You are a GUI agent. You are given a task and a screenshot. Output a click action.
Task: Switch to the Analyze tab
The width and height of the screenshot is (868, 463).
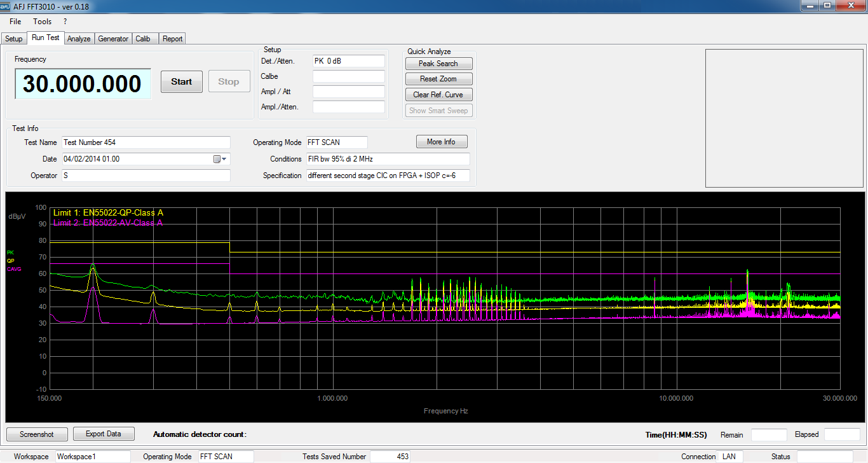(79, 39)
